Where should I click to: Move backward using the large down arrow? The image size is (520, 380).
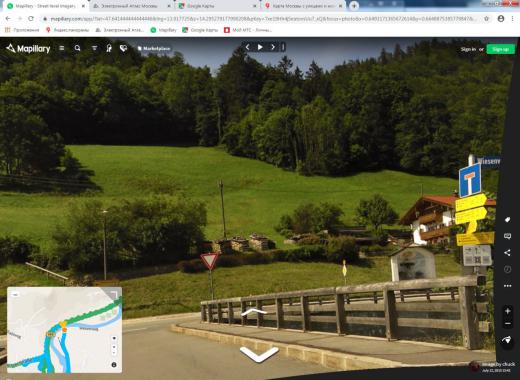point(259,354)
